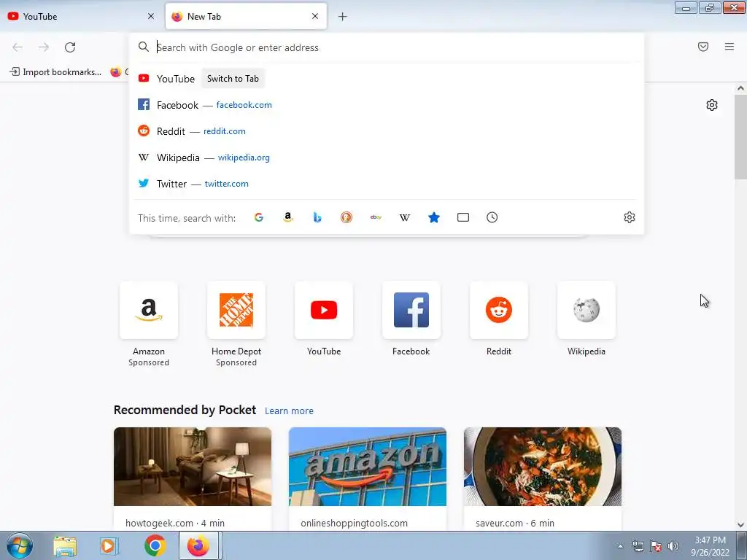Click scrollbar up arrow
Image resolution: width=747 pixels, height=560 pixels.
[740, 88]
